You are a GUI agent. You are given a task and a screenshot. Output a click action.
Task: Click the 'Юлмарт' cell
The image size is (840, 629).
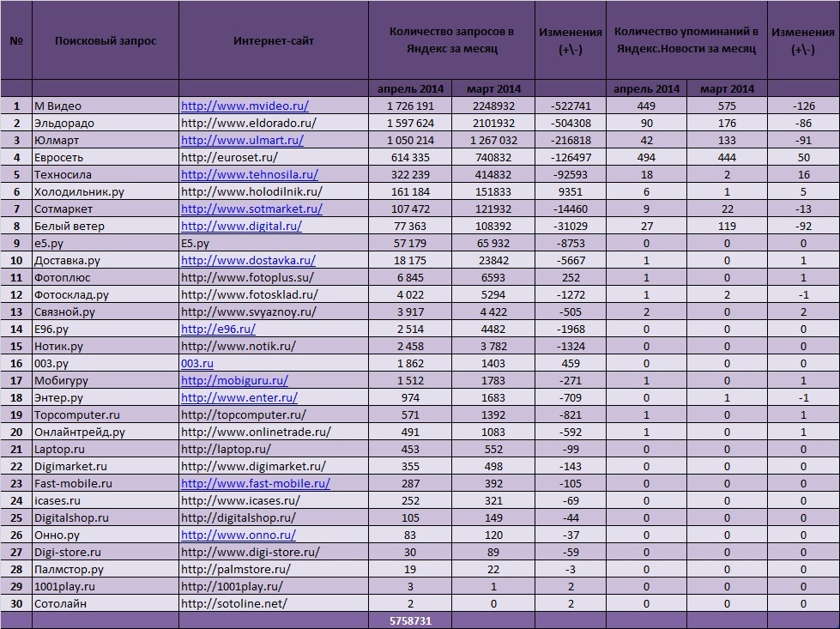coord(106,141)
